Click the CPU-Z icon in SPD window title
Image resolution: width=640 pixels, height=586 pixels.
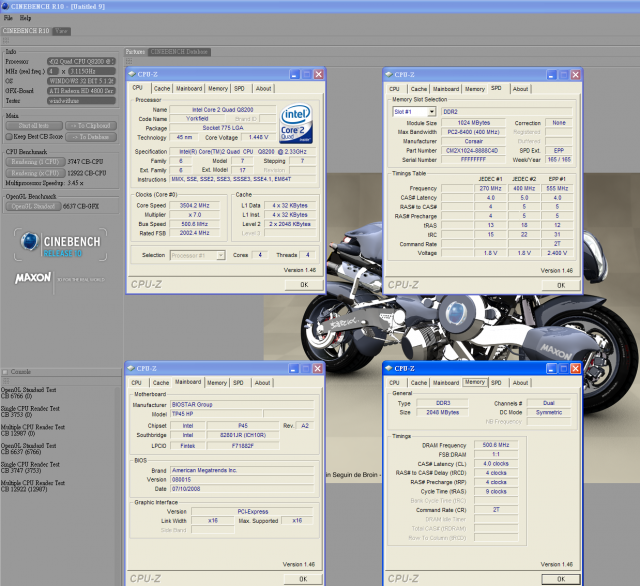click(389, 75)
